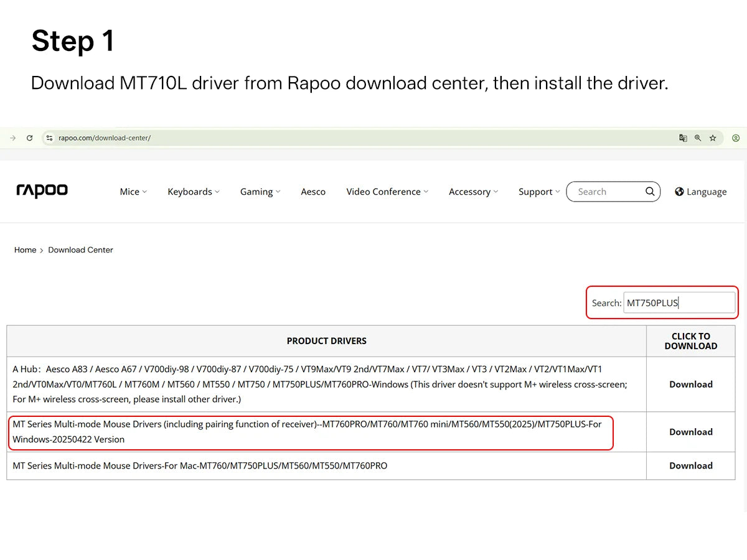Image resolution: width=747 pixels, height=560 pixels.
Task: Expand the Gaming menu chevron
Action: coord(278,192)
